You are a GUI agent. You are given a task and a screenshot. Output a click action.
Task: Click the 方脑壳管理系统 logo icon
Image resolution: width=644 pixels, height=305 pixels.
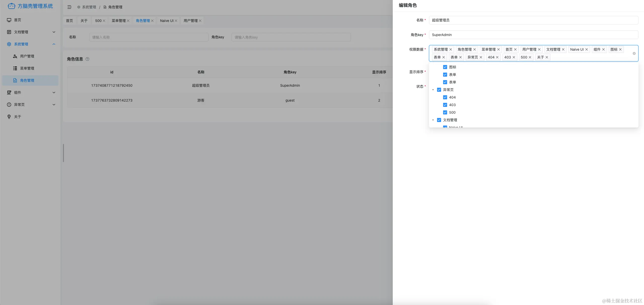click(11, 6)
